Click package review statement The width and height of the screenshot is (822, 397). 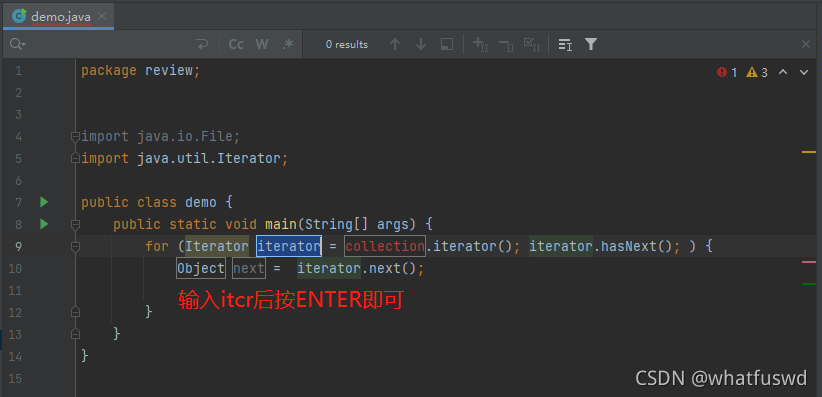coord(140,70)
